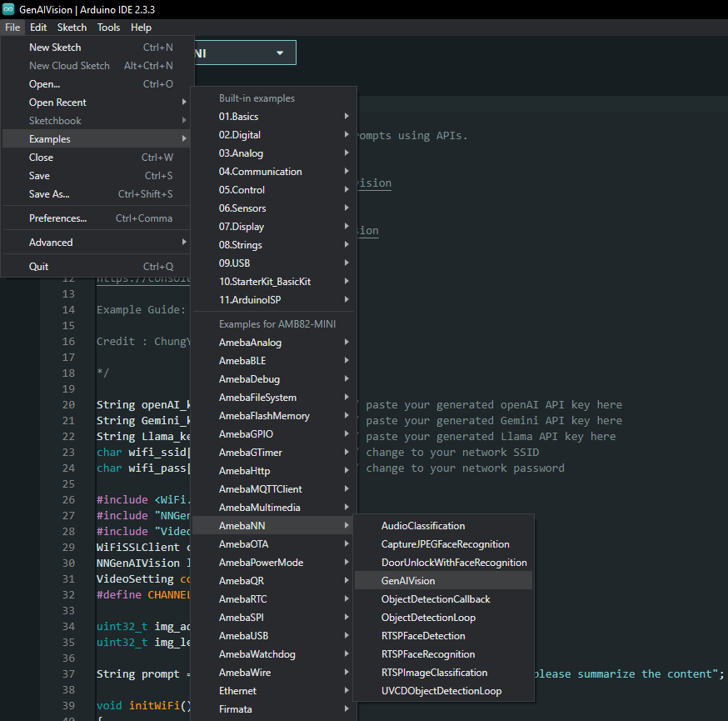Open the Help menu
The width and height of the screenshot is (728, 721).
pos(141,28)
